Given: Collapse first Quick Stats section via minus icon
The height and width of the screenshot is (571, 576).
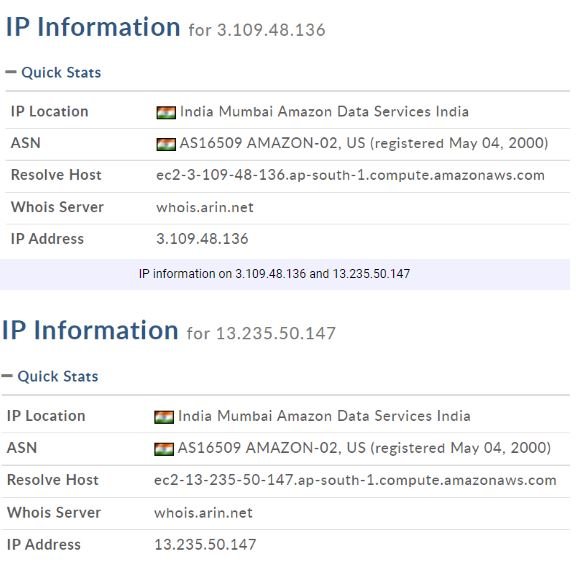Looking at the screenshot, I should click(11, 72).
